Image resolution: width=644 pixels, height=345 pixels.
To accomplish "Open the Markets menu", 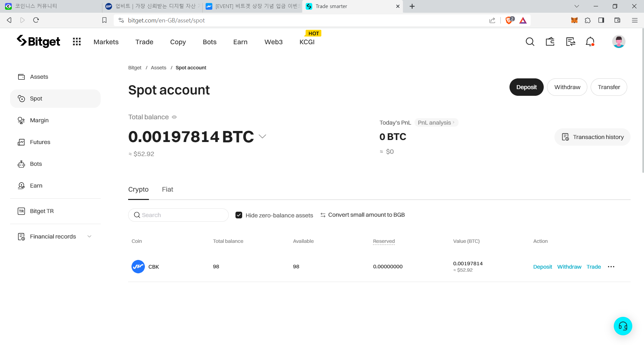I will coord(106,42).
